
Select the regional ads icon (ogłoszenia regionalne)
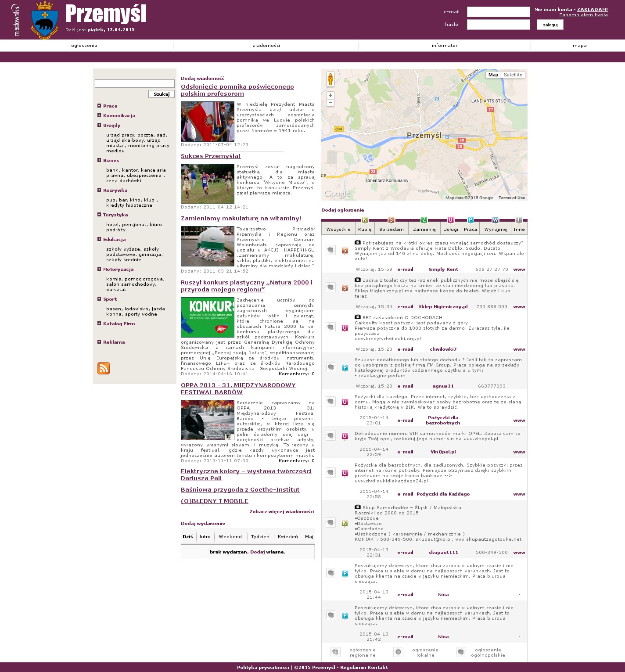(335, 652)
